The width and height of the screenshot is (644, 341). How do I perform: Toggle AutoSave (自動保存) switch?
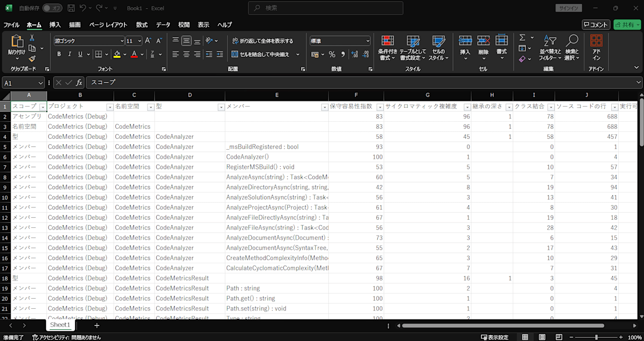point(52,8)
